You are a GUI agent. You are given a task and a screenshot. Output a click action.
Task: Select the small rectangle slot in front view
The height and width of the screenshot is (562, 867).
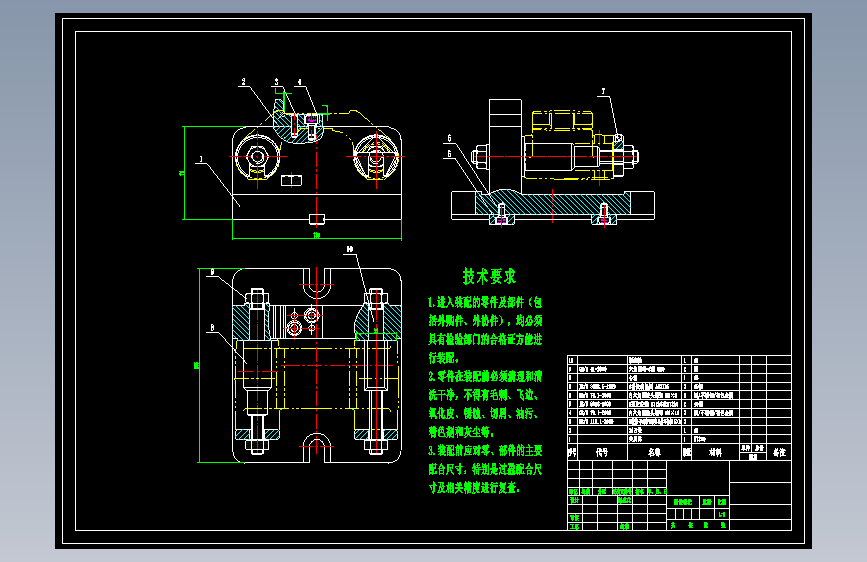(291, 180)
